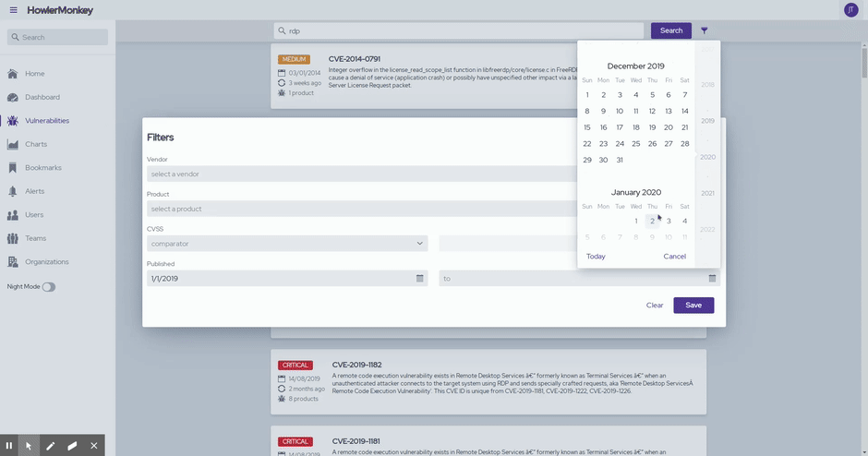The width and height of the screenshot is (868, 456).
Task: Click '1 product' on CVE-2014-0791
Action: point(301,93)
